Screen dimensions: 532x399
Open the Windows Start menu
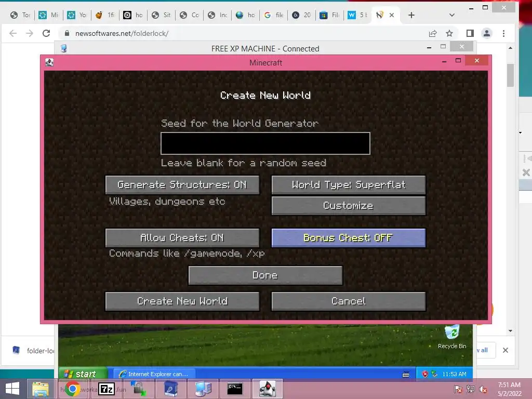coord(12,389)
